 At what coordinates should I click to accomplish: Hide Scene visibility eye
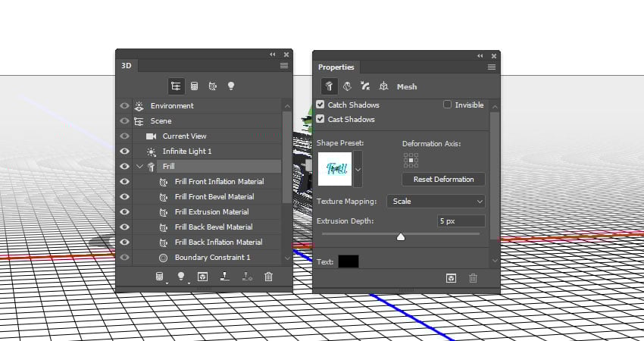click(124, 120)
